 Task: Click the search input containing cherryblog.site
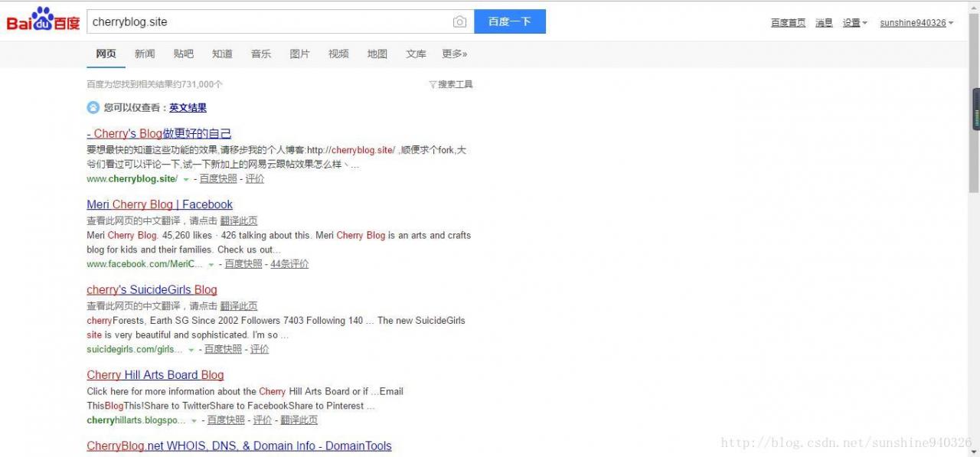(268, 21)
